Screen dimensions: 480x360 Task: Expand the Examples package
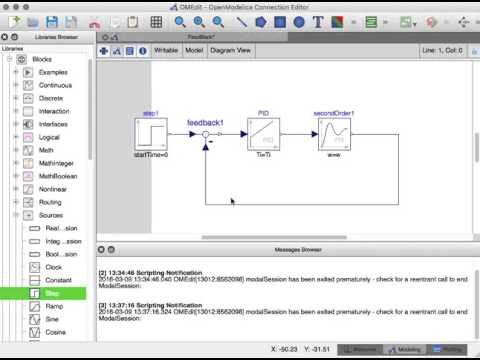click(x=16, y=72)
